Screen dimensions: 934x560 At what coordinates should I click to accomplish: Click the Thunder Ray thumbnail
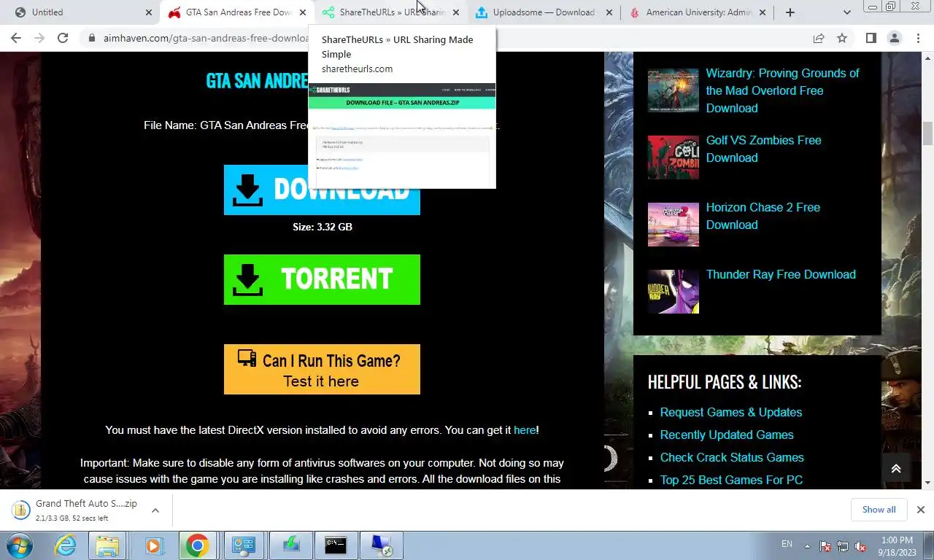673,292
